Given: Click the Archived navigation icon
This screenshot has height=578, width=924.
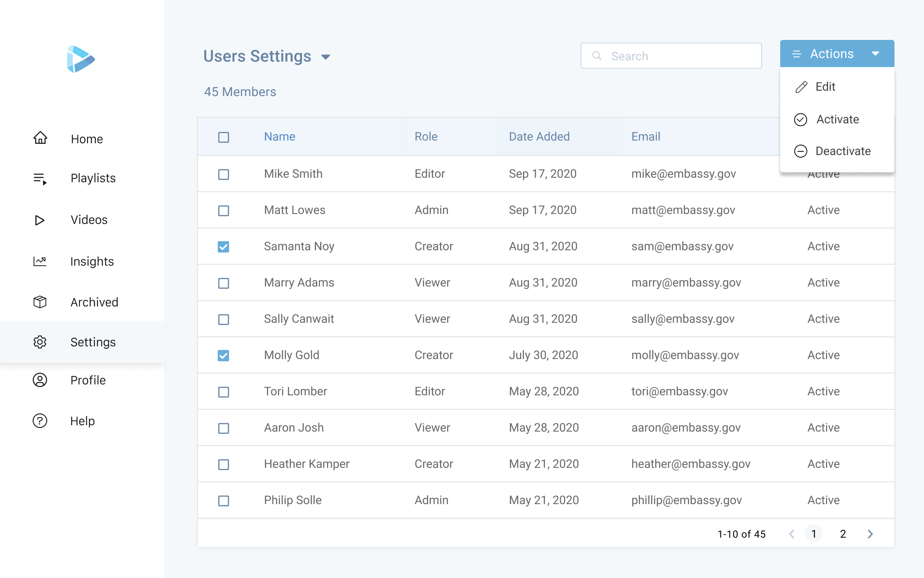Looking at the screenshot, I should [40, 301].
